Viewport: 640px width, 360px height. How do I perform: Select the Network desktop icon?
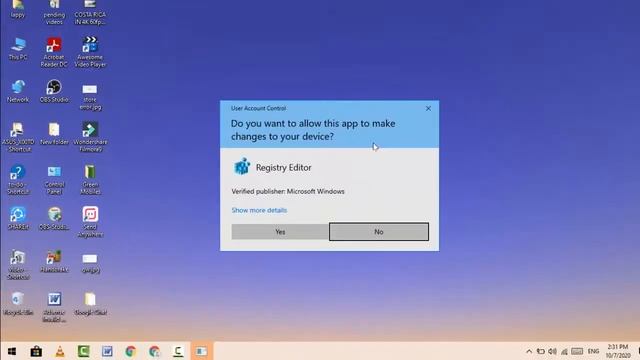(18, 91)
